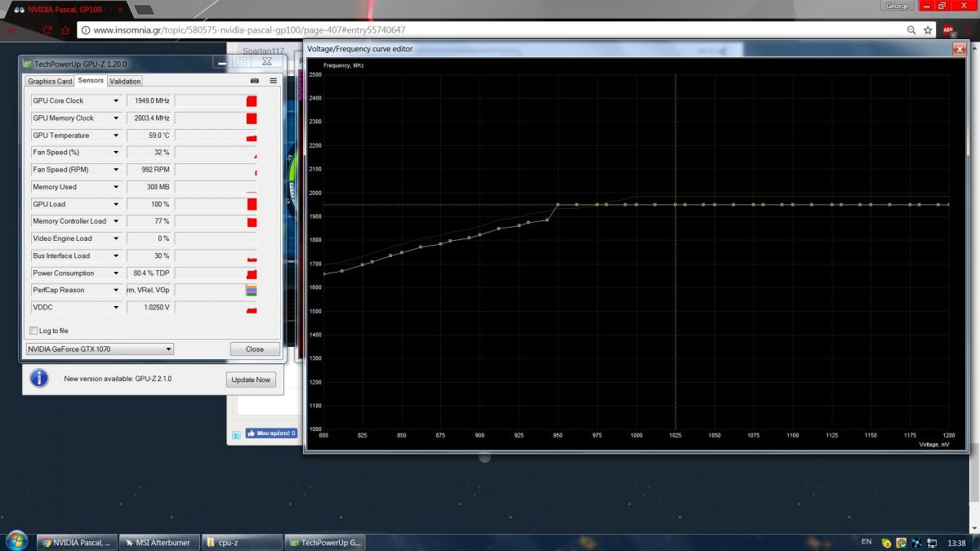Bookmark this page with the star icon
The image size is (980, 551).
928,30
